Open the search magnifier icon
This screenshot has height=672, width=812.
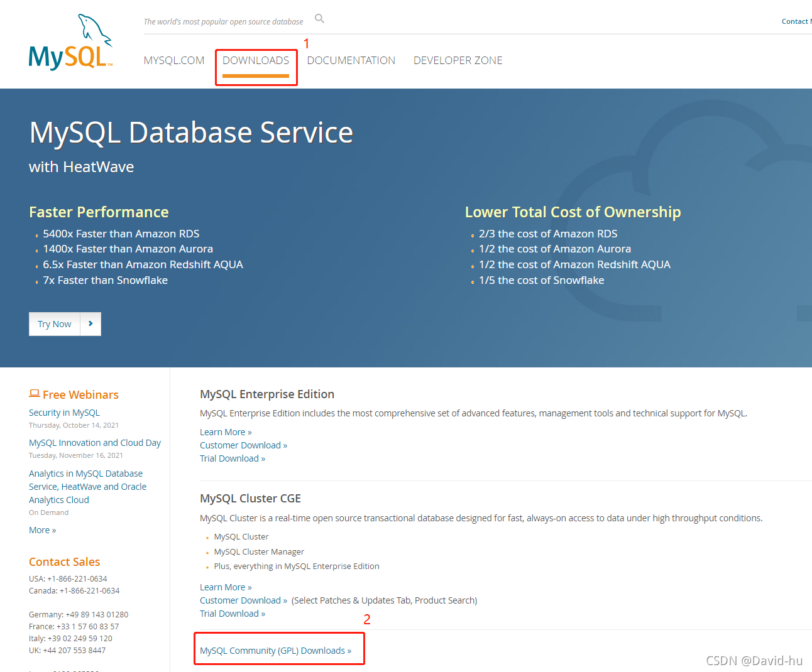click(319, 19)
